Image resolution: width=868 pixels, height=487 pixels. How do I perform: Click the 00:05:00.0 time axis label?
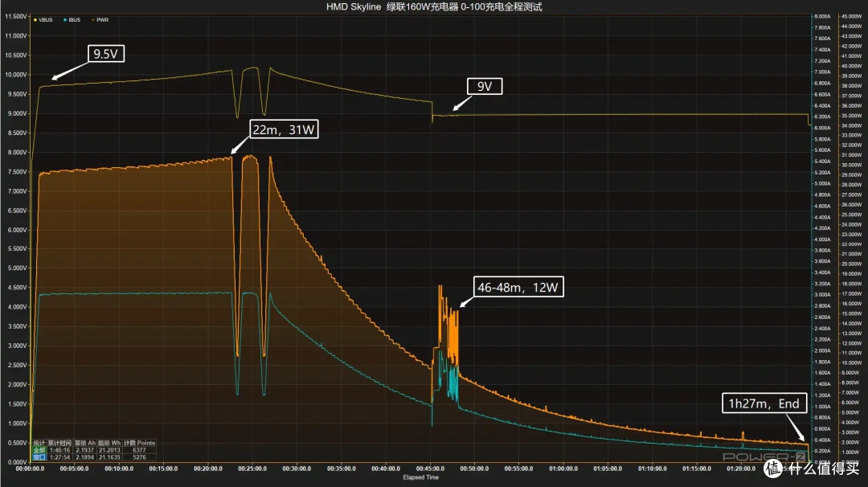[74, 469]
